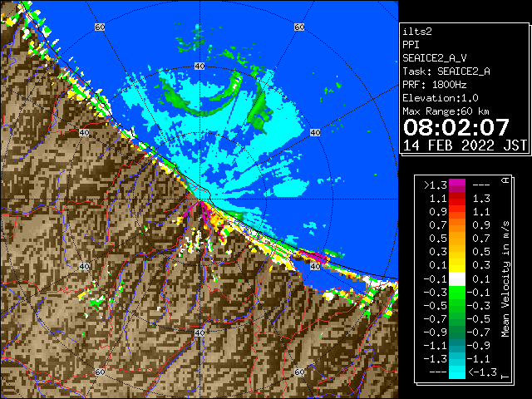This screenshot has width=532, height=399.
Task: Click the '40' range label south of the radar
Action: click(x=199, y=332)
